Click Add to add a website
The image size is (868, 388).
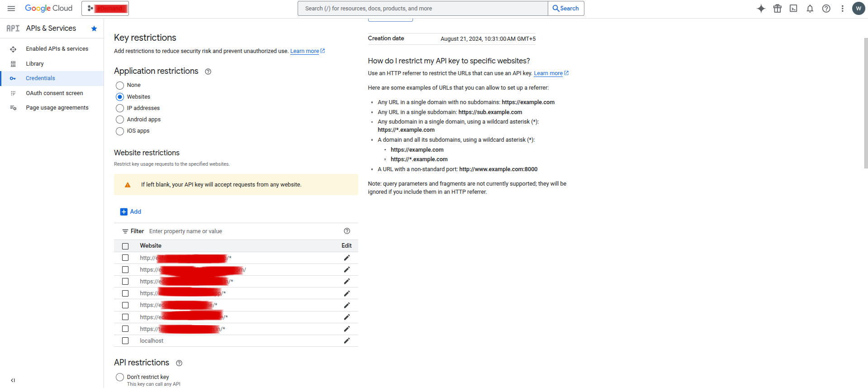click(131, 212)
